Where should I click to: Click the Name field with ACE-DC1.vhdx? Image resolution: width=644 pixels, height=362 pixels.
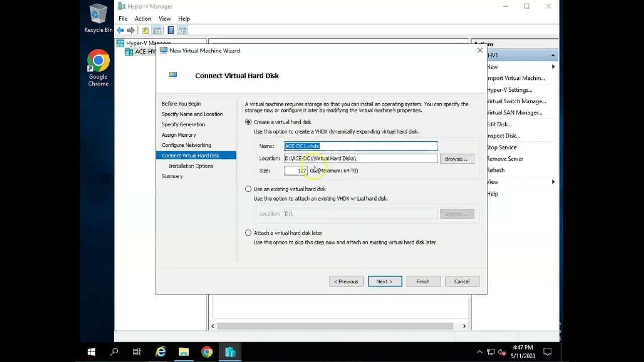click(x=361, y=146)
